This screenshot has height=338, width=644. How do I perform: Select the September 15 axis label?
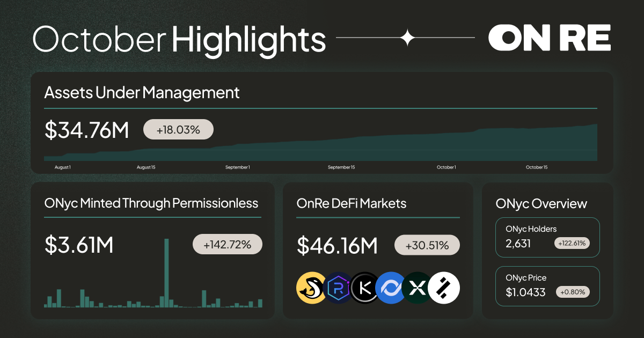coord(341,168)
